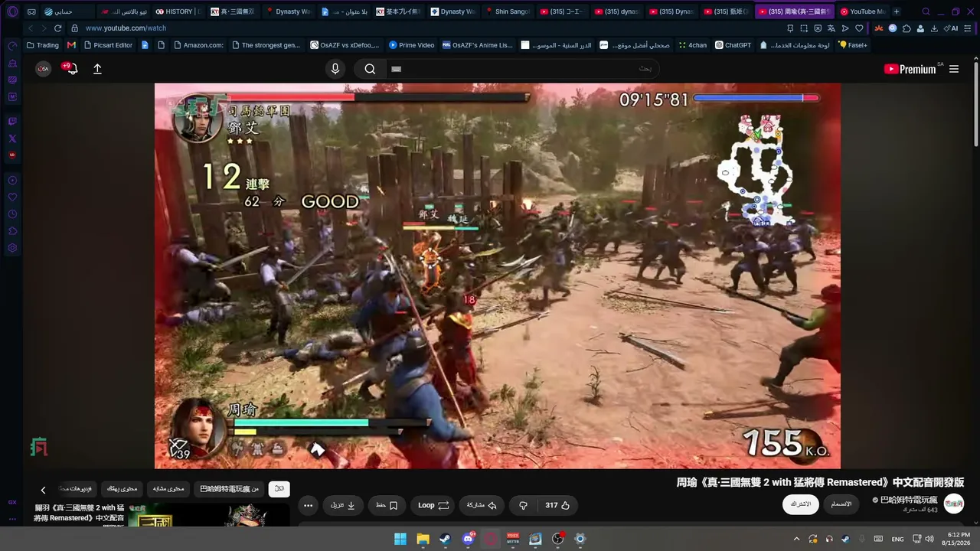
Task: Click the 'الانضمام' join button
Action: pos(841,504)
